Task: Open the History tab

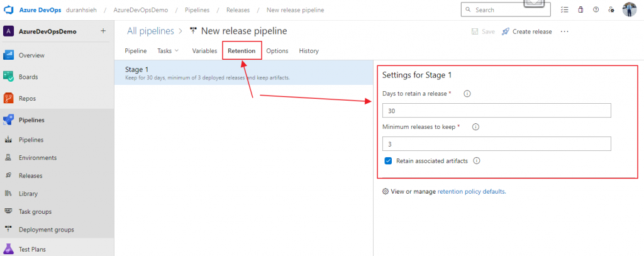Action: tap(309, 51)
